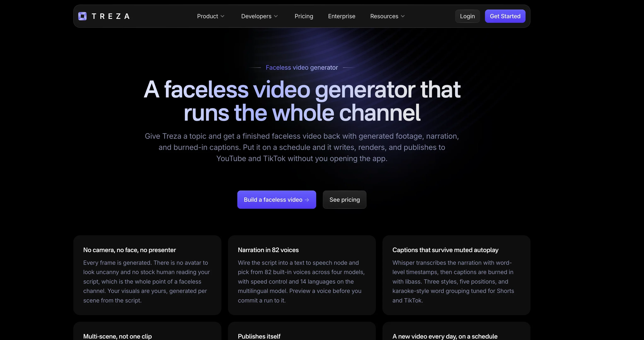Expand the Developers menu chevron

(276, 16)
